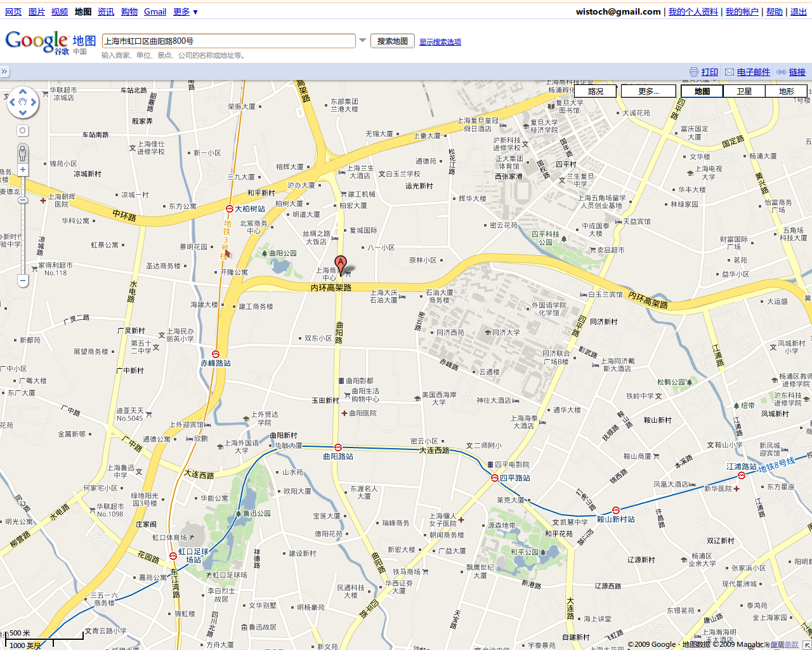Open the 图片 images tab

pyautogui.click(x=37, y=11)
